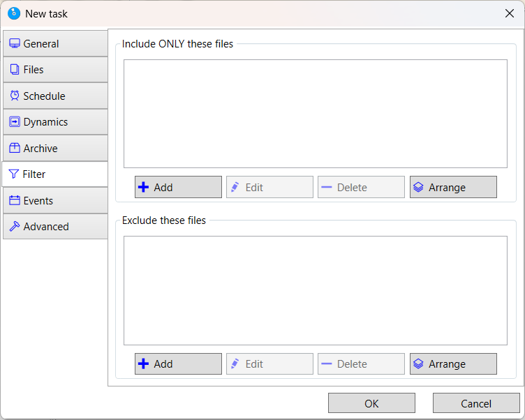Image resolution: width=525 pixels, height=420 pixels.
Task: Open the Advanced settings tab
Action: point(55,227)
